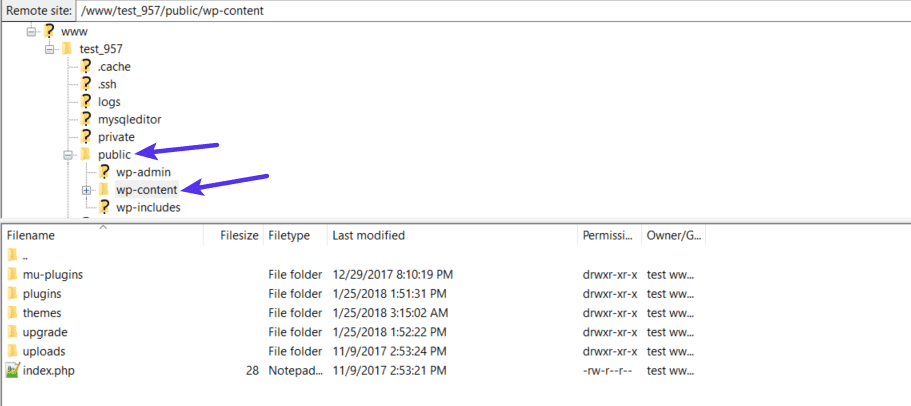Collapse the test_957 tree node
The width and height of the screenshot is (911, 406).
[49, 49]
